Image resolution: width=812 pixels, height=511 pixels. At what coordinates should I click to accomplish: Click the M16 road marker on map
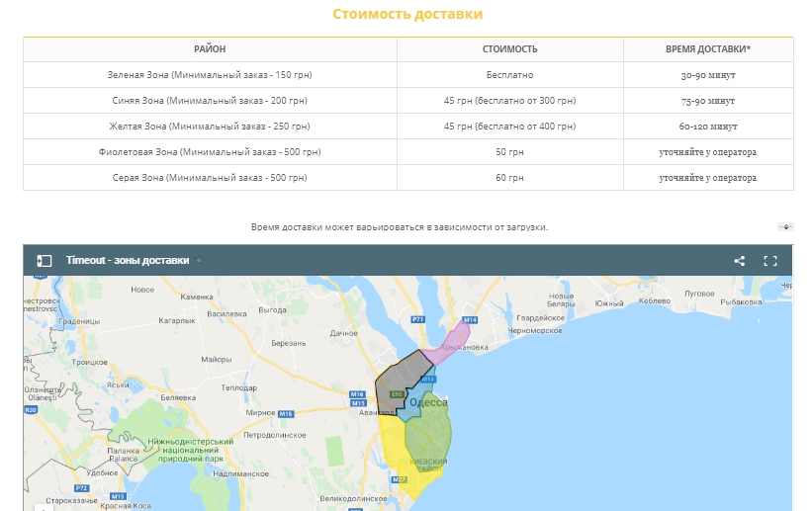point(357,394)
